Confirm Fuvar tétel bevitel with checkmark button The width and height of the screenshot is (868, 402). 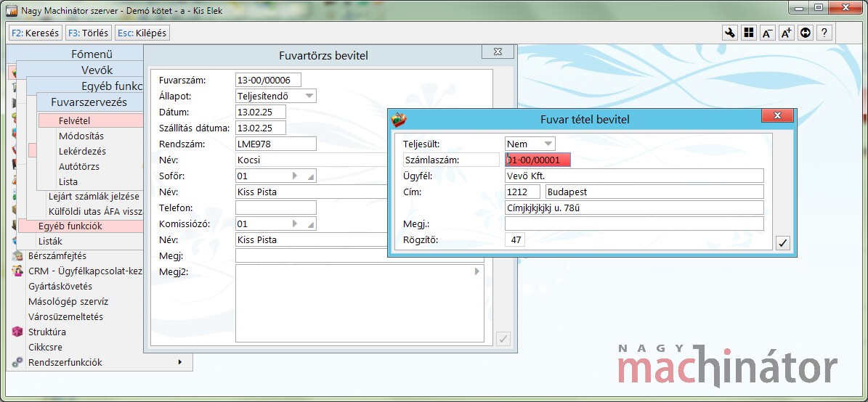783,243
